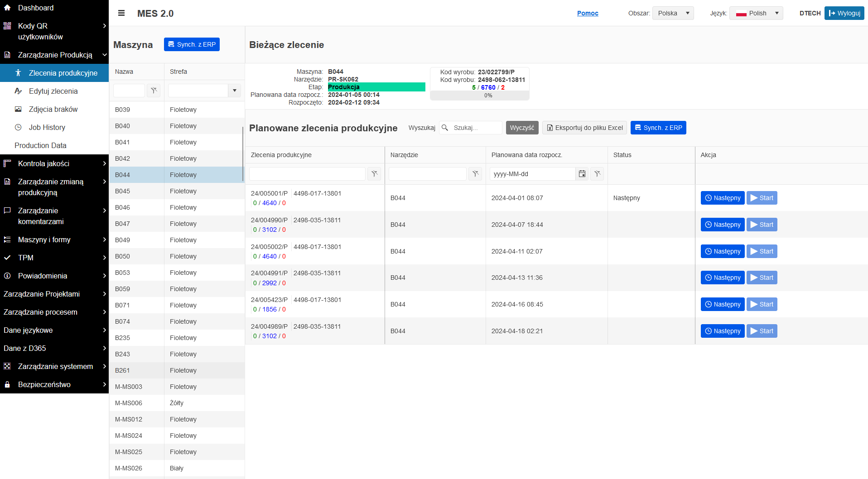This screenshot has height=479, width=868.
Task: Click the search magnifier icon
Action: click(x=445, y=128)
